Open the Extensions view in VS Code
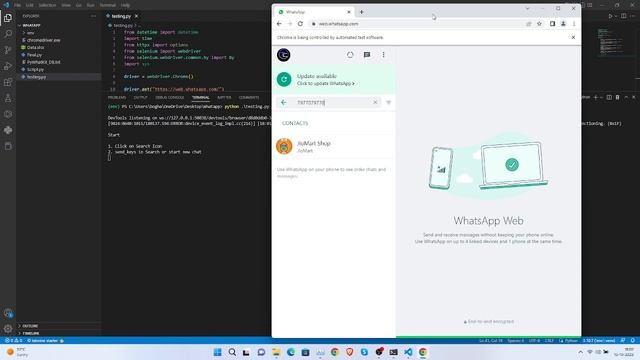 (x=8, y=82)
